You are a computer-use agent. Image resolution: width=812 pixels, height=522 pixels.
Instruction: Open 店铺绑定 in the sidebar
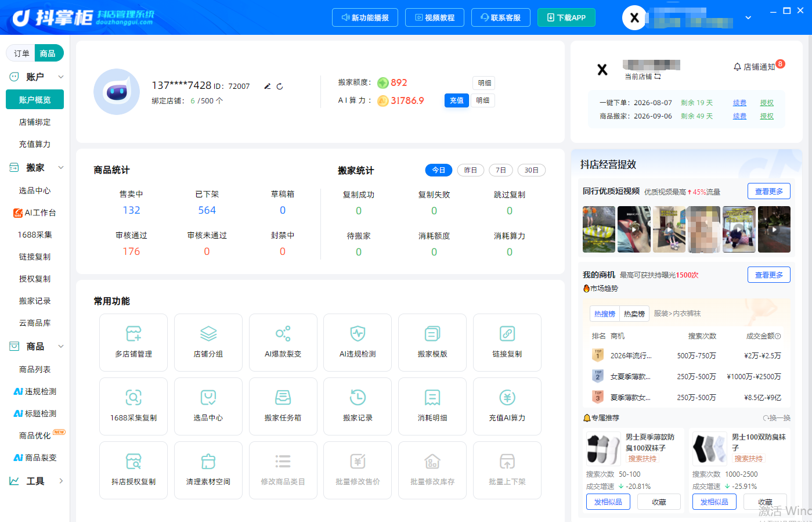[x=35, y=123]
